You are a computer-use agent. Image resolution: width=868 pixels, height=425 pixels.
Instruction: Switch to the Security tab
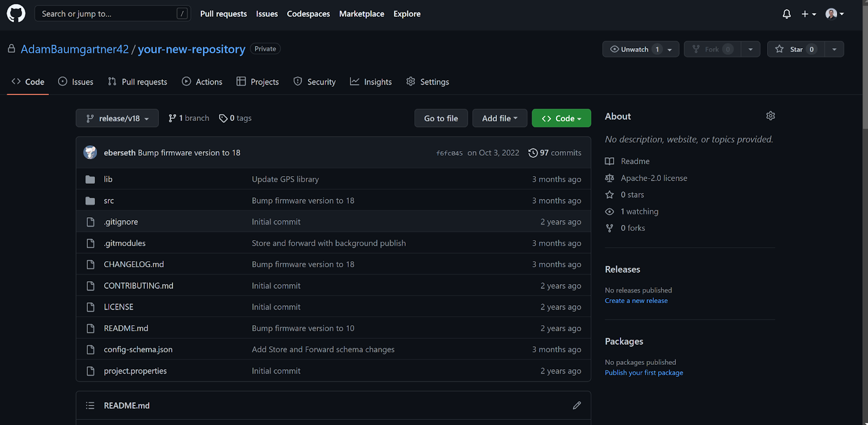pos(315,82)
